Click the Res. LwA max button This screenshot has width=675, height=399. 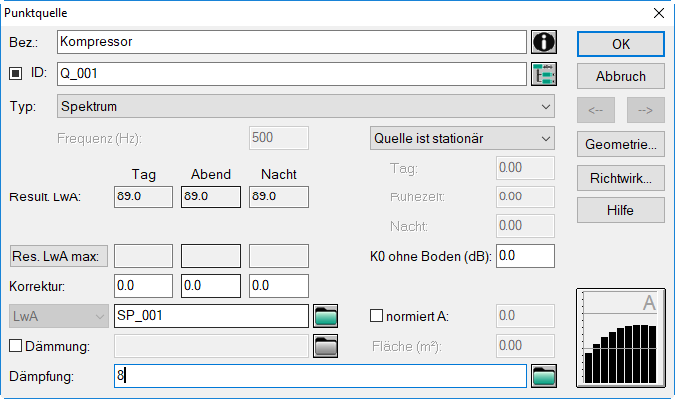coord(59,257)
